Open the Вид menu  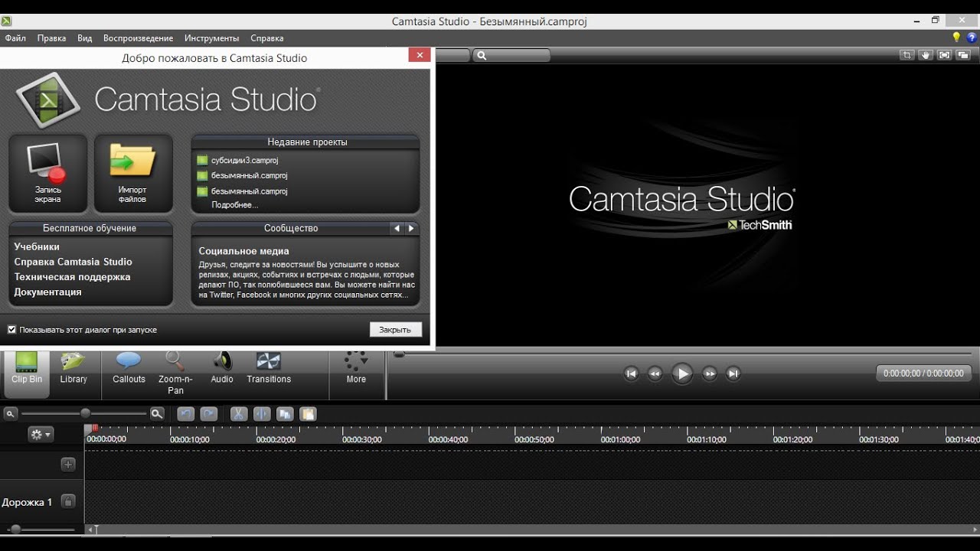[84, 38]
